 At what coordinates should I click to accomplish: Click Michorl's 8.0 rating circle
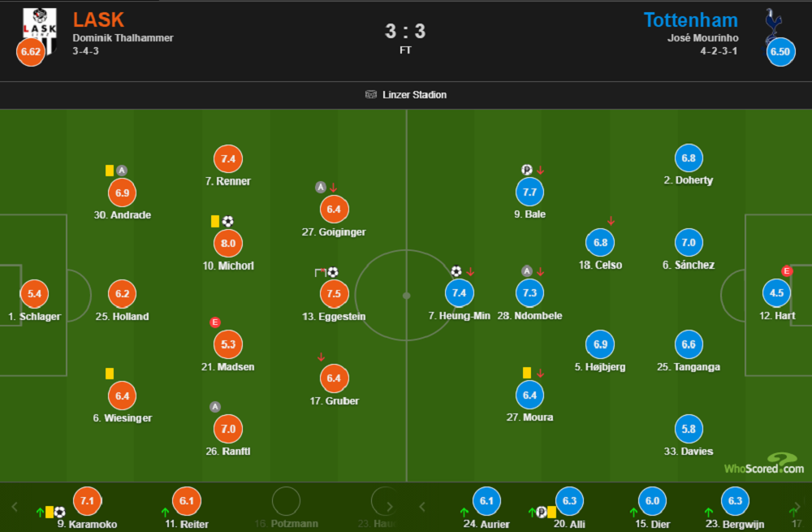click(x=228, y=243)
